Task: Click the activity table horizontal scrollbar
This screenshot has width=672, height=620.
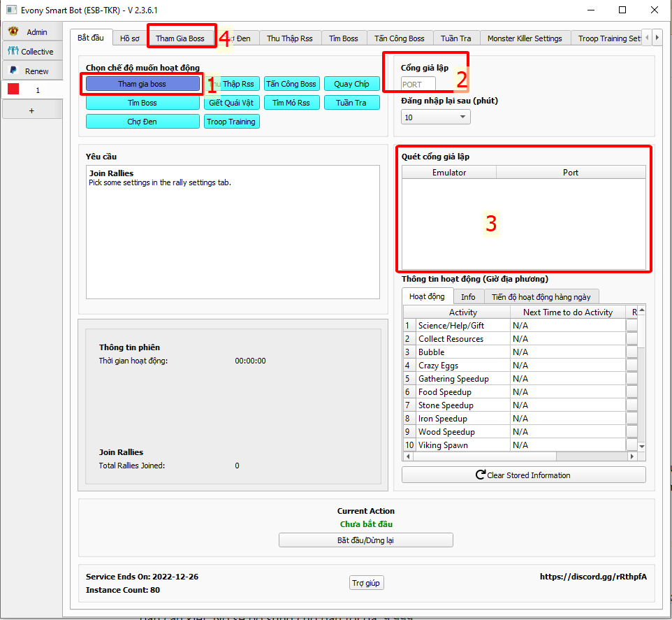Action: 520,456
